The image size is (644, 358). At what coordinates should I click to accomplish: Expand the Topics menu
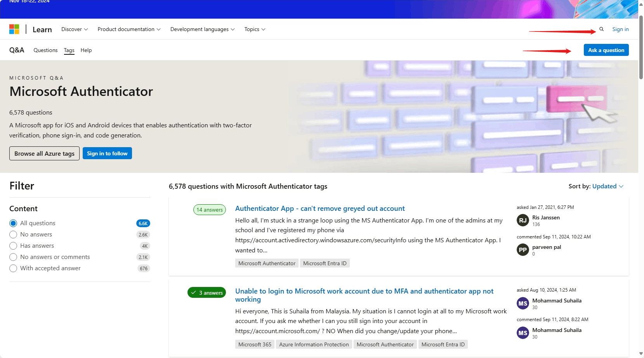[x=255, y=29]
